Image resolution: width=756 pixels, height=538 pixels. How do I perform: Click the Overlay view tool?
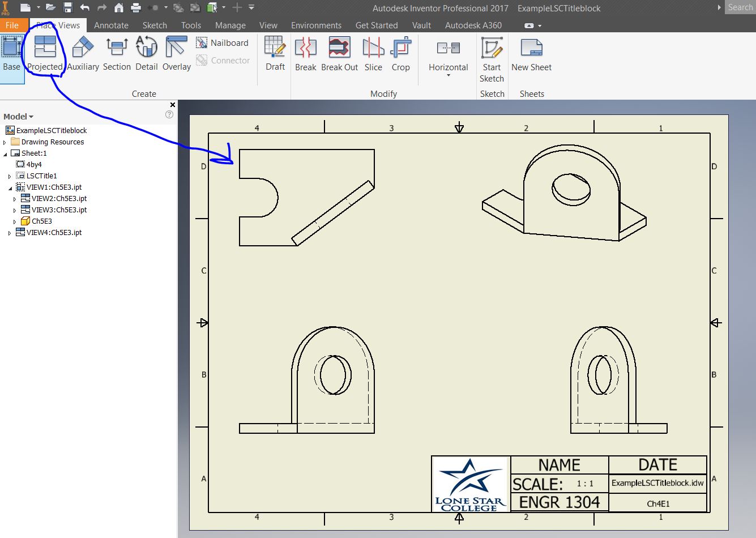click(177, 54)
